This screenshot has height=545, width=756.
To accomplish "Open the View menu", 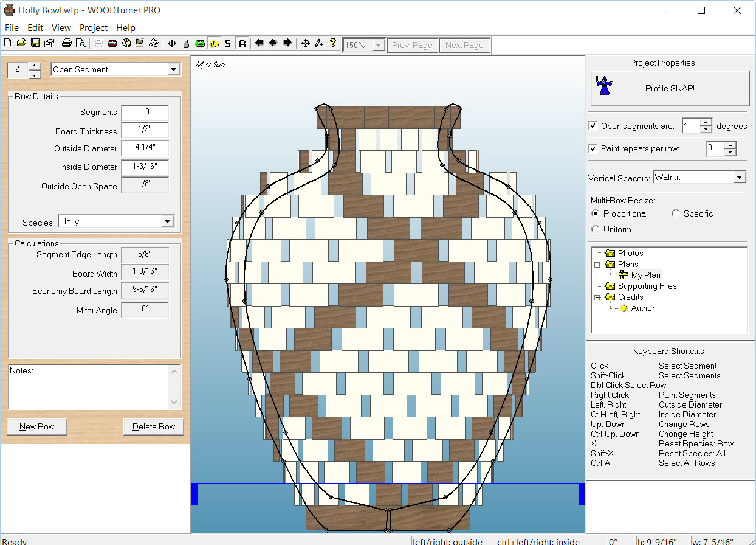I will [61, 28].
